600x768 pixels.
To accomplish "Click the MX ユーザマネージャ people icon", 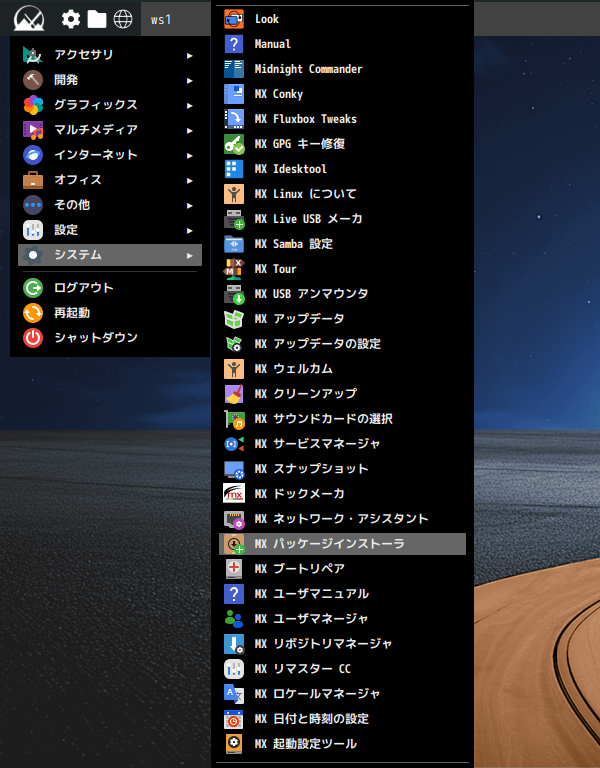I will pos(234,619).
